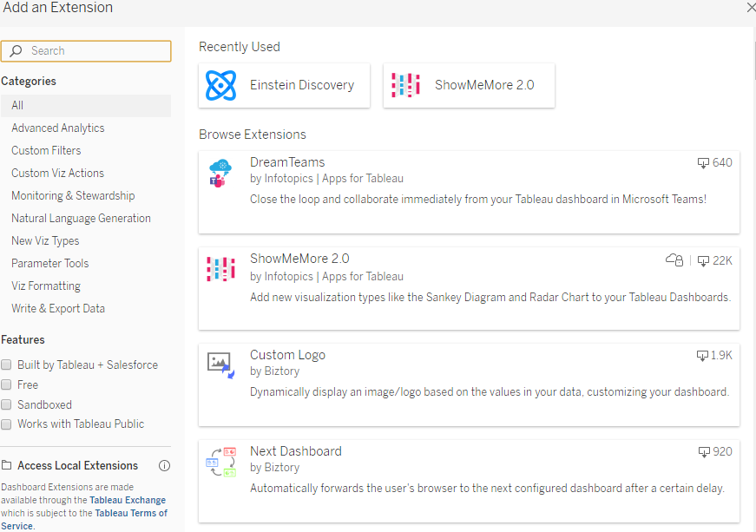
Task: Click the Next Dashboard cycle icon
Action: click(220, 462)
